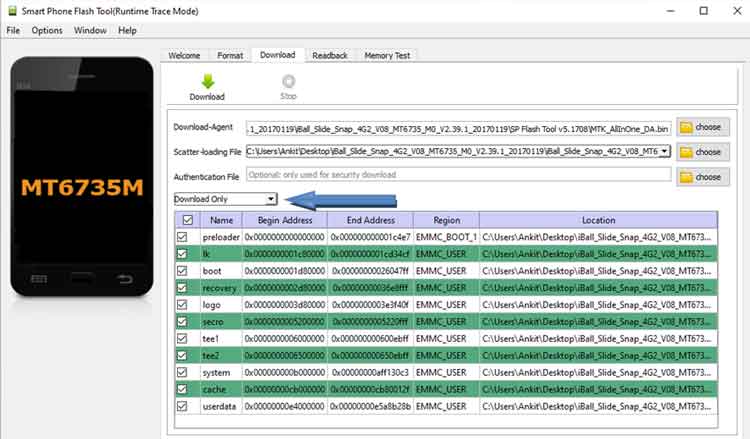Click the Name column header

[221, 220]
